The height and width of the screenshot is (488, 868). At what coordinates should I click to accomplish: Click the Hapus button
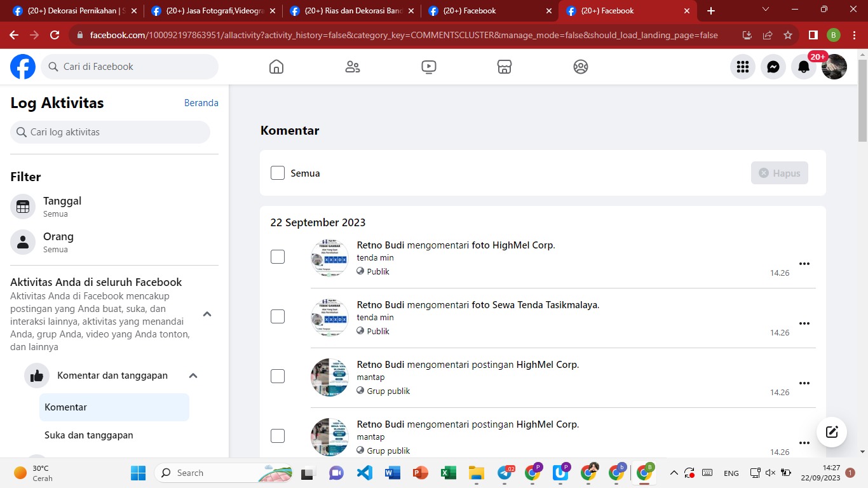click(x=780, y=173)
